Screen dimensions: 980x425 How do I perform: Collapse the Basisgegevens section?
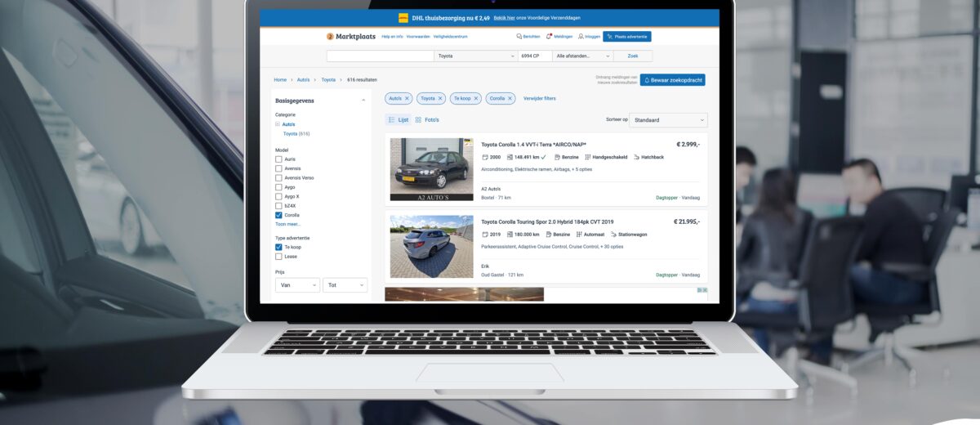pos(363,101)
